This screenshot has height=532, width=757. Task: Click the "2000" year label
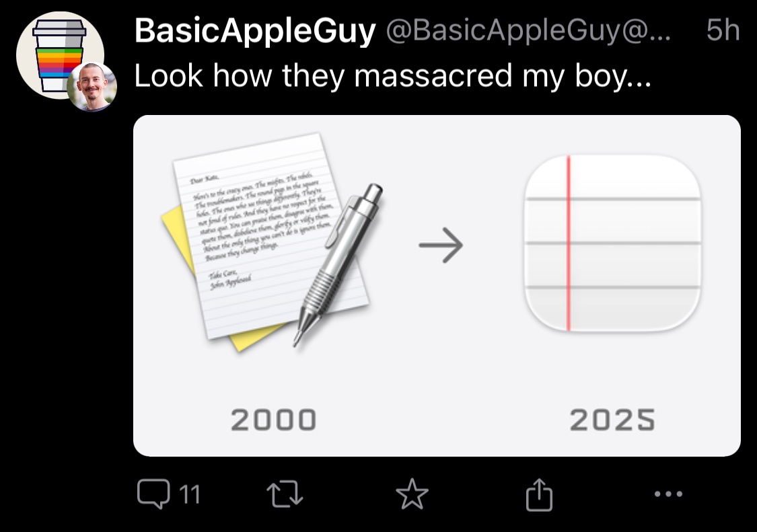pyautogui.click(x=273, y=420)
